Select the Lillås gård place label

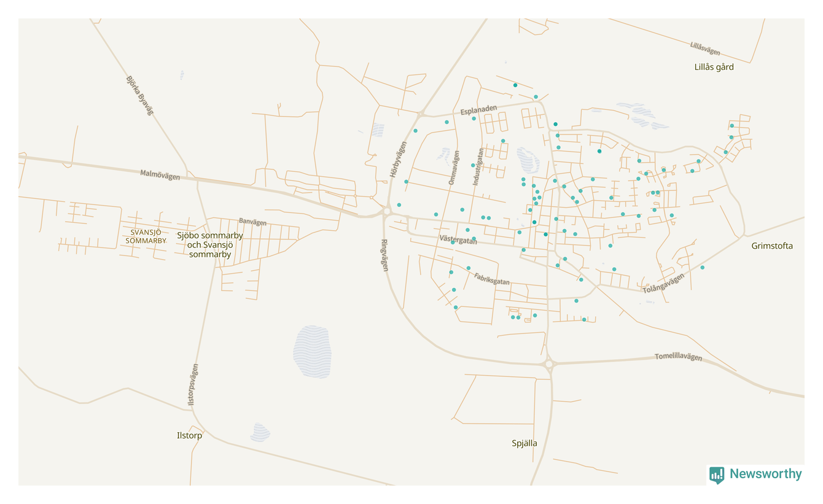click(714, 67)
